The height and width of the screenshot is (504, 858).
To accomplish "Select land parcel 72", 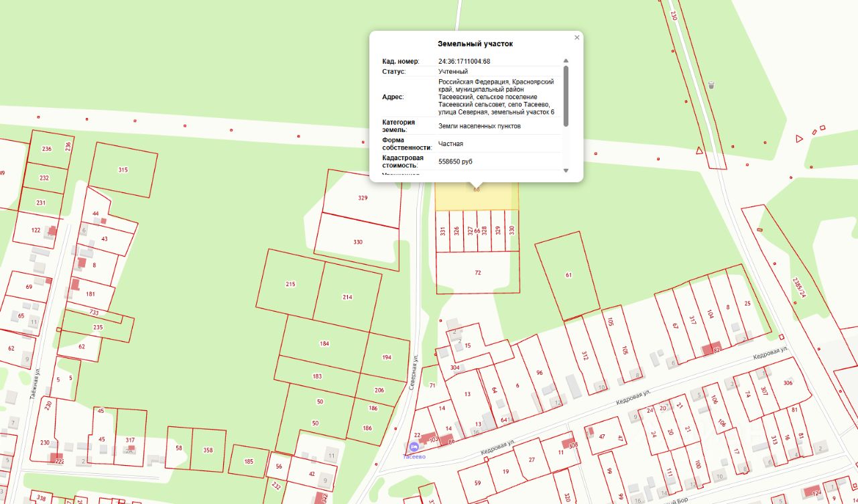I will [477, 273].
